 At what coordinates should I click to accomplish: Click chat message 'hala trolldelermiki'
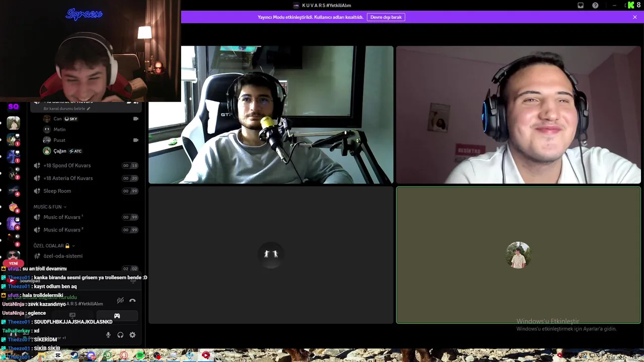coord(42,295)
